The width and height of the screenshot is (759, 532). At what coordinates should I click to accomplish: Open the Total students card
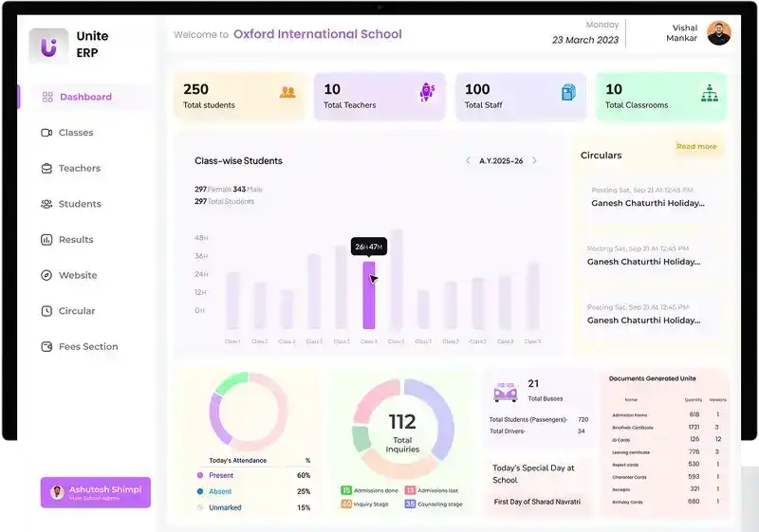(x=240, y=96)
